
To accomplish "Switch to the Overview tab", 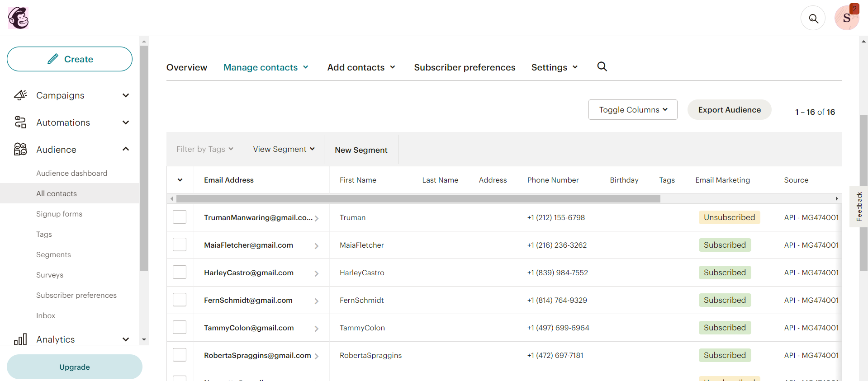I will pos(186,67).
